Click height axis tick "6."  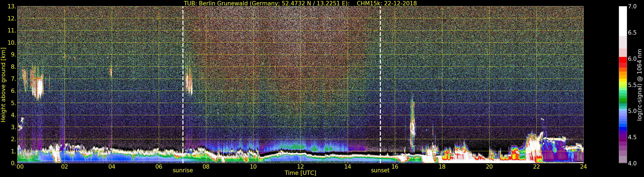click(13, 91)
